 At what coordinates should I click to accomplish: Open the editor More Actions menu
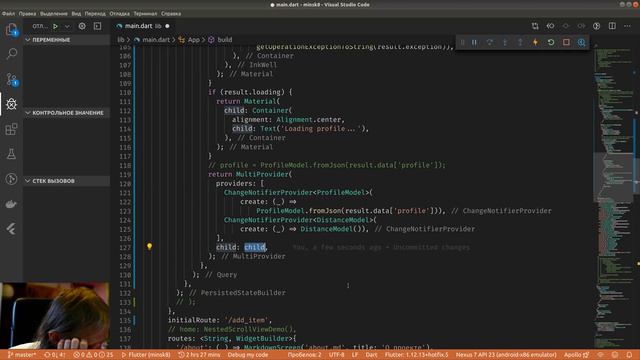click(627, 26)
